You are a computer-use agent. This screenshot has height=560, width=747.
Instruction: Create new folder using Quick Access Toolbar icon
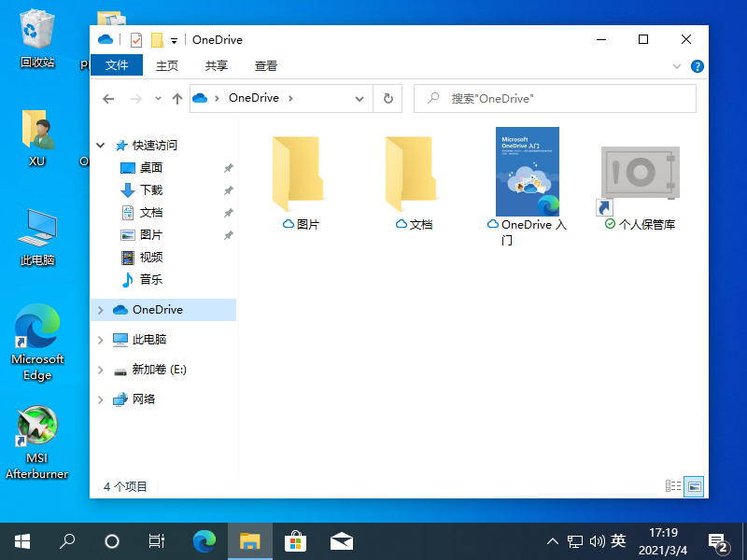[x=156, y=39]
